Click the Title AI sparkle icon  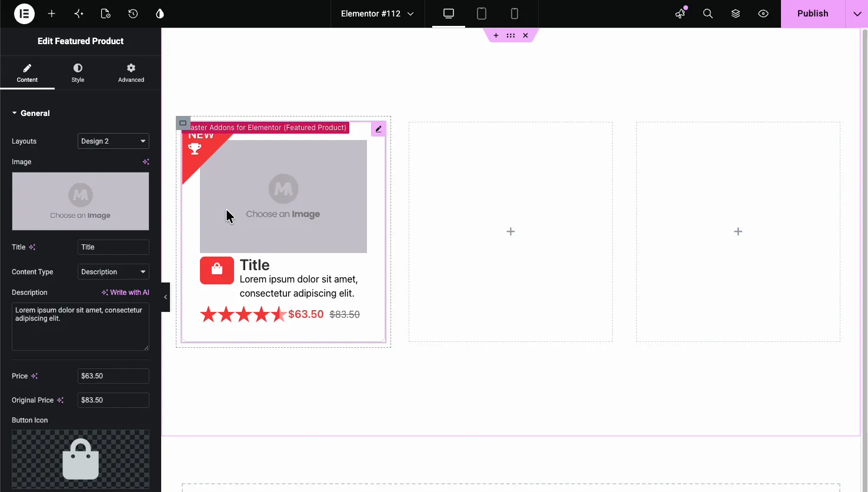(x=32, y=247)
